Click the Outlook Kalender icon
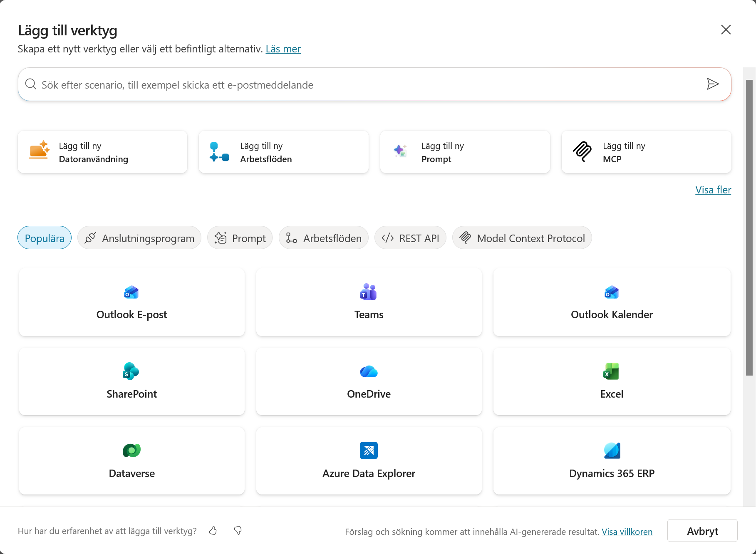Viewport: 756px width, 554px height. (612, 292)
